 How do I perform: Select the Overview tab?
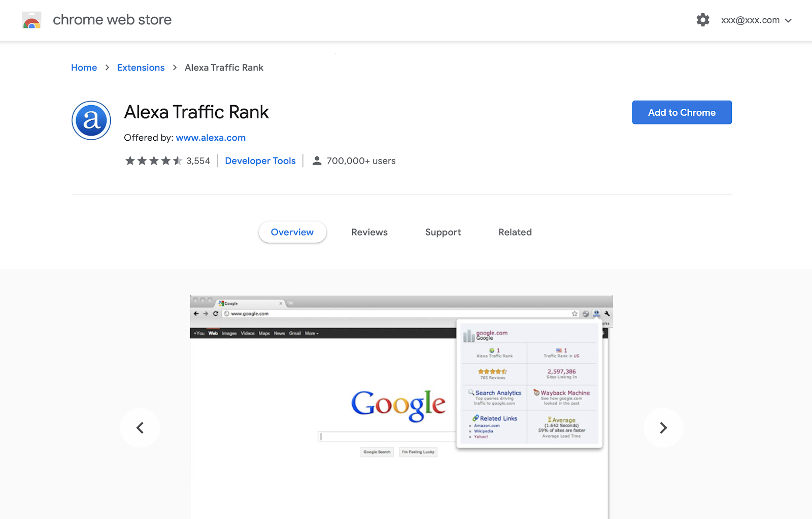[x=292, y=232]
